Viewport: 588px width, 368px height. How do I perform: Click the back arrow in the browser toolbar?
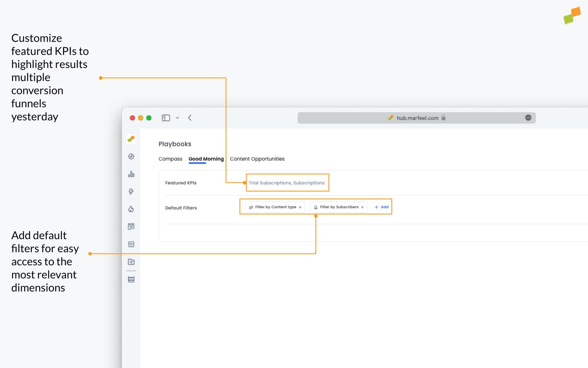190,118
